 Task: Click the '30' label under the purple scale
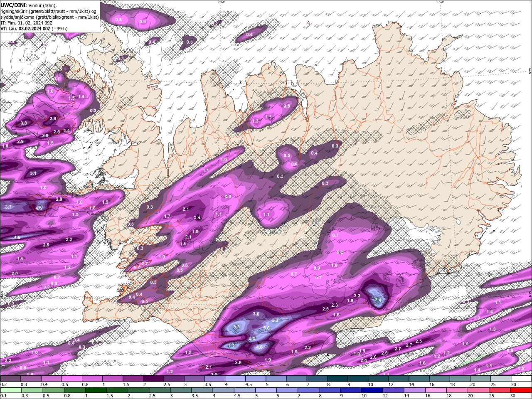[x=514, y=384]
